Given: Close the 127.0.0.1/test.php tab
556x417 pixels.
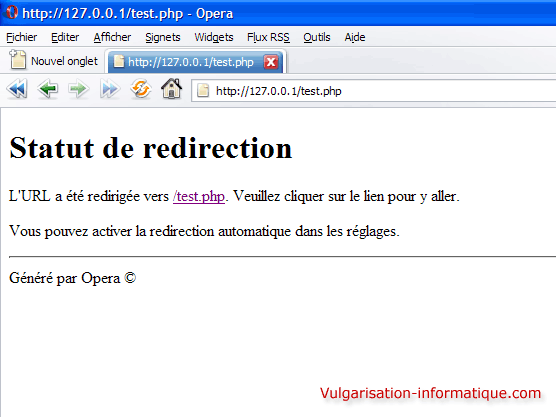Looking at the screenshot, I should pyautogui.click(x=271, y=62).
